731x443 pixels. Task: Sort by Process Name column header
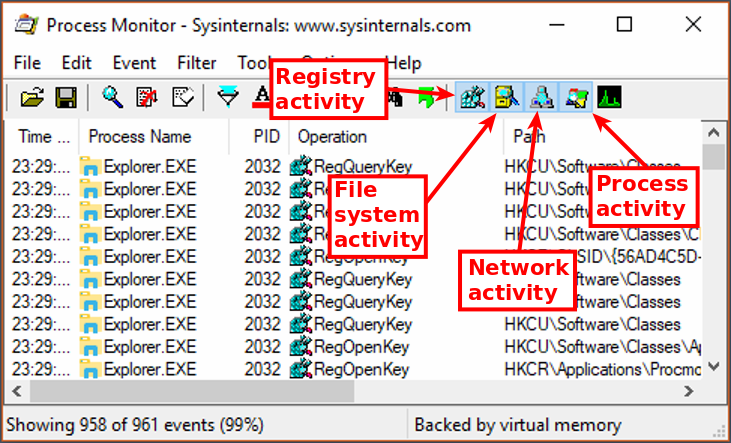click(139, 136)
